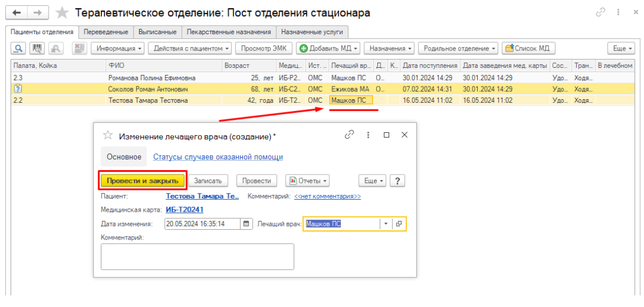Click the barcode search icon
Screen dimensions: 644x307
point(38,49)
